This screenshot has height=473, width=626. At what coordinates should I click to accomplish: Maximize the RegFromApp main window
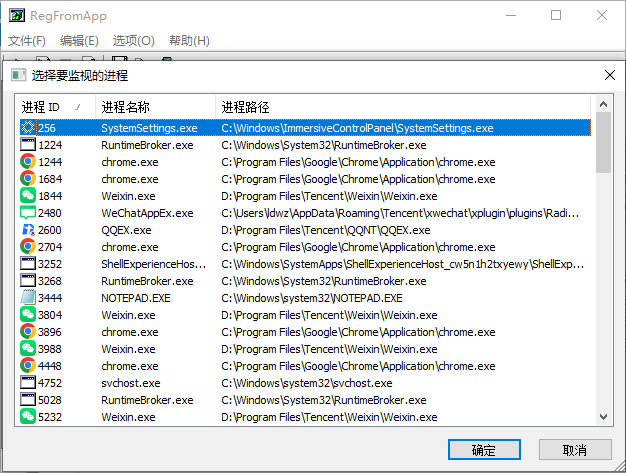[x=556, y=15]
